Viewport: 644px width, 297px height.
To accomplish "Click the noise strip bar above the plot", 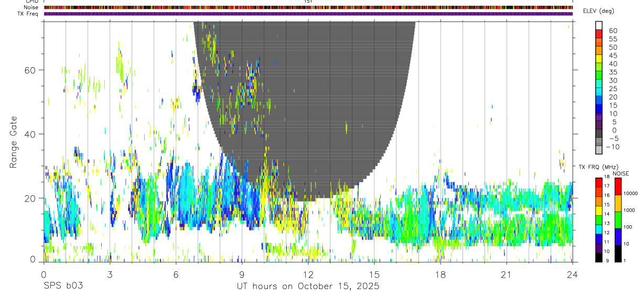I will coord(308,8).
